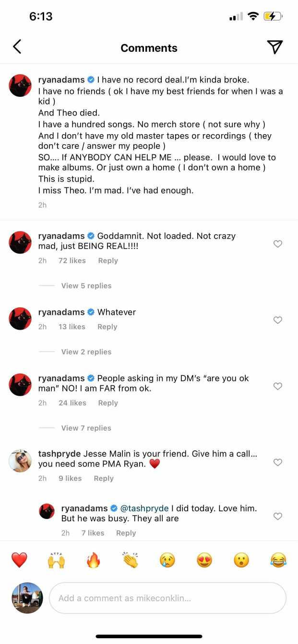298x644 pixels.
Task: Insert the red heart emoji reaction
Action: click(19, 560)
